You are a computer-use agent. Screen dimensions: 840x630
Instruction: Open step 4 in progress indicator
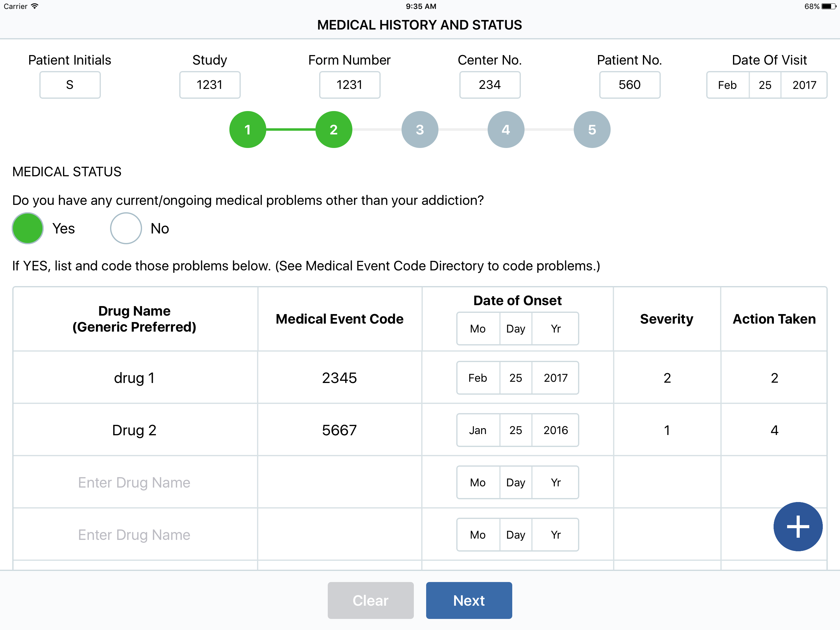coord(505,130)
